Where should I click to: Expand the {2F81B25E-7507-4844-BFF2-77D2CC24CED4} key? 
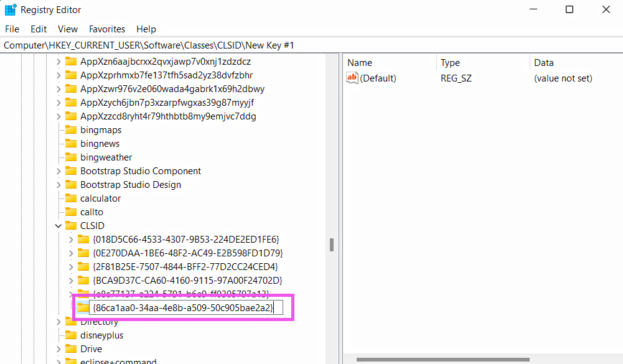click(71, 267)
